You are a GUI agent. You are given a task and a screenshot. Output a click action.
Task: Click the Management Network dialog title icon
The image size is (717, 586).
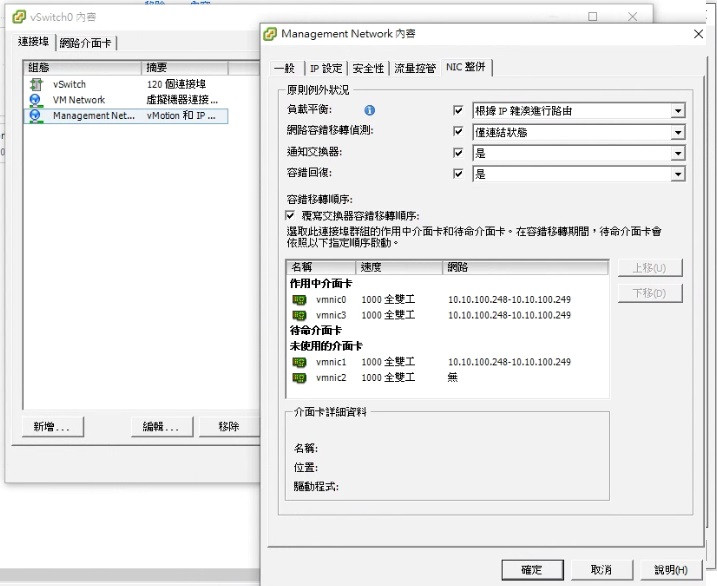(x=270, y=34)
